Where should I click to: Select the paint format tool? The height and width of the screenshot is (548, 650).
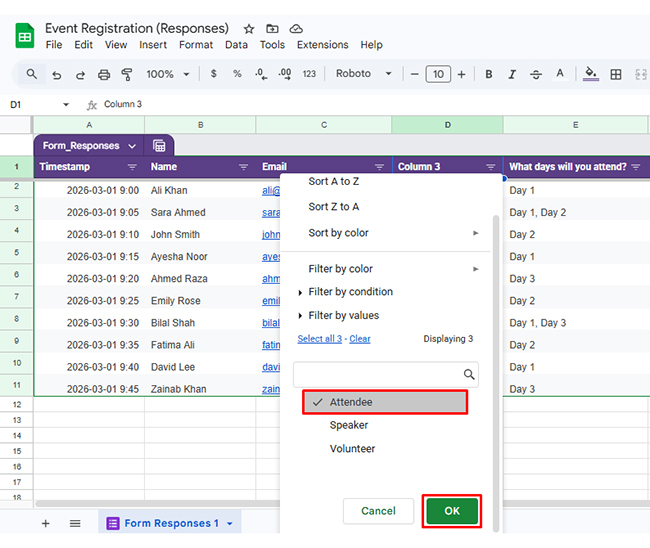click(x=127, y=75)
